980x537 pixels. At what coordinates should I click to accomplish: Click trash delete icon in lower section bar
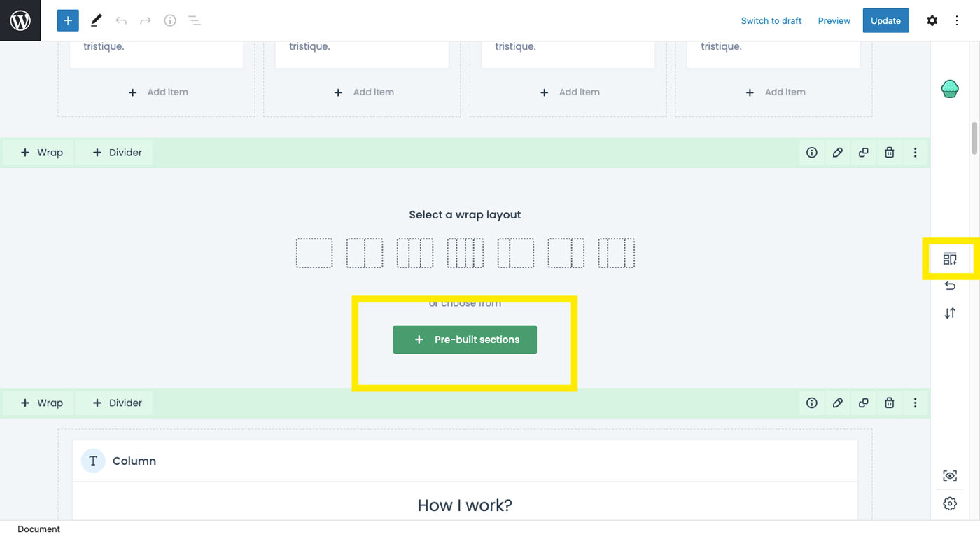(x=890, y=403)
